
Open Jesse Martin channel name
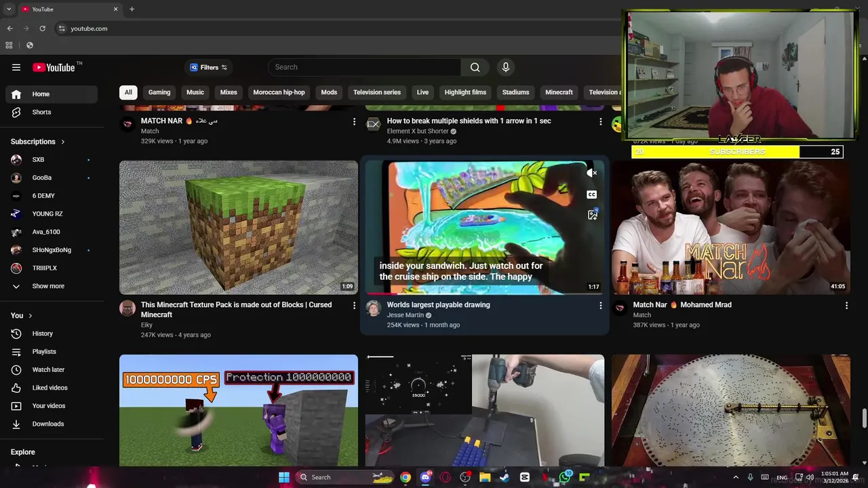click(x=405, y=315)
